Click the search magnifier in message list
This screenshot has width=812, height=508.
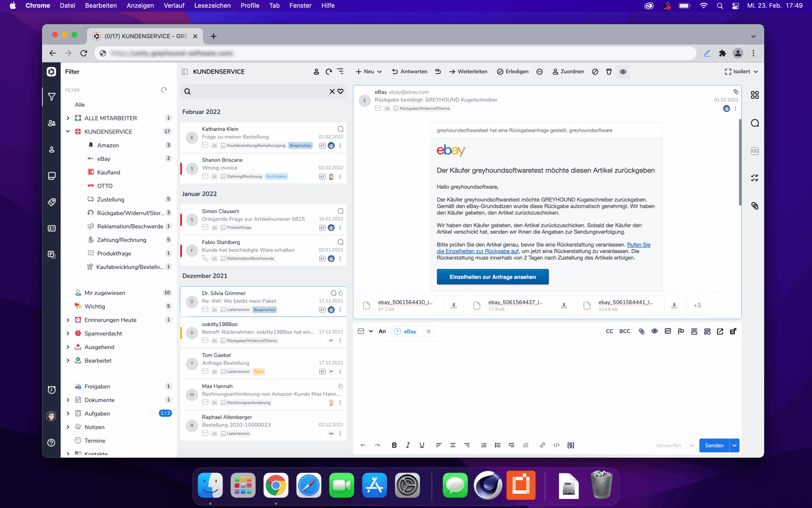click(187, 91)
